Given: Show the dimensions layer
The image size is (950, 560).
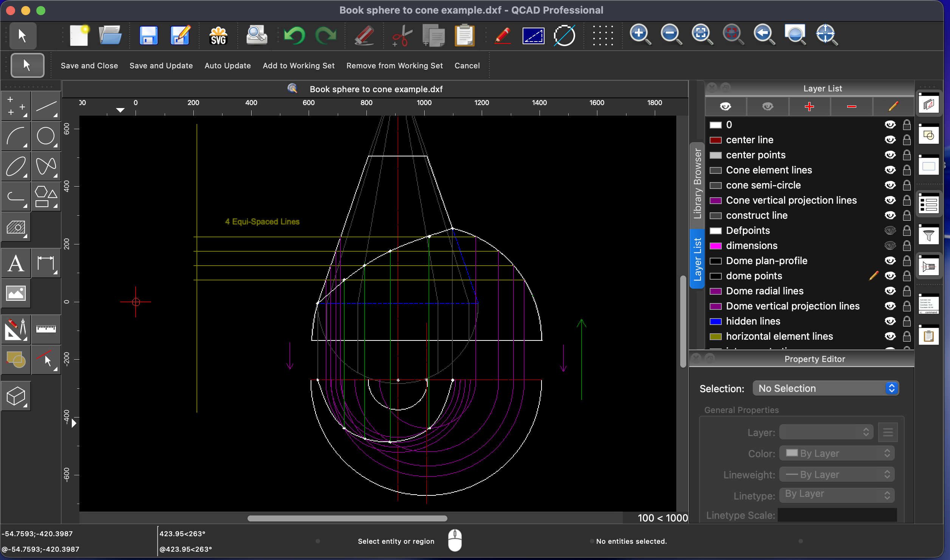Looking at the screenshot, I should tap(890, 246).
